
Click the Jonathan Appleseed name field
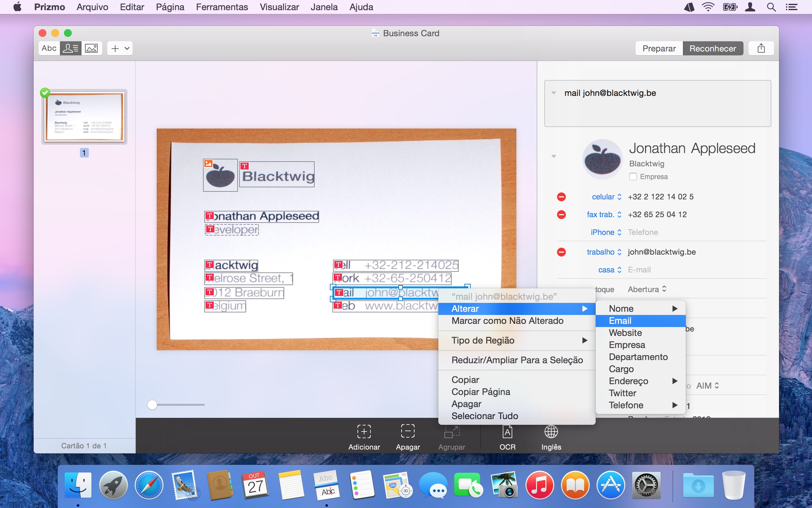(692, 148)
